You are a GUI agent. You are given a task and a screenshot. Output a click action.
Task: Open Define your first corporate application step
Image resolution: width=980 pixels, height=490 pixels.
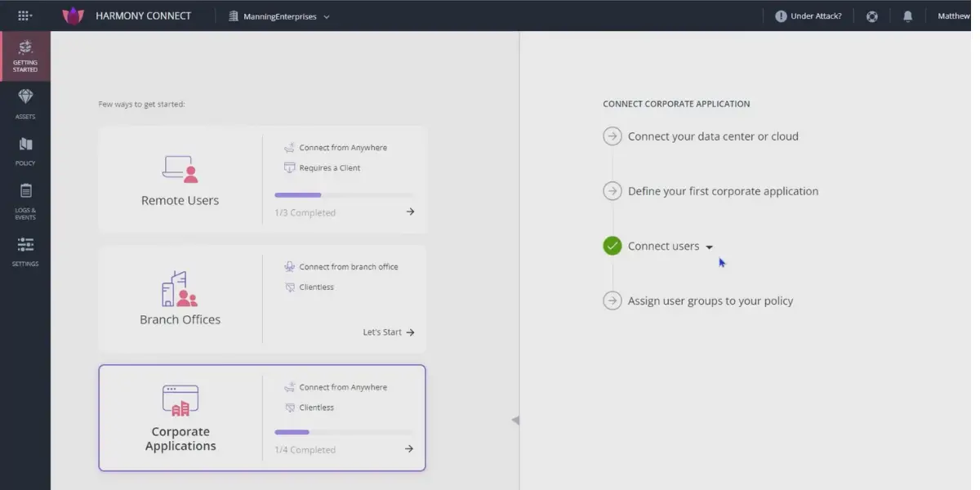pyautogui.click(x=723, y=191)
